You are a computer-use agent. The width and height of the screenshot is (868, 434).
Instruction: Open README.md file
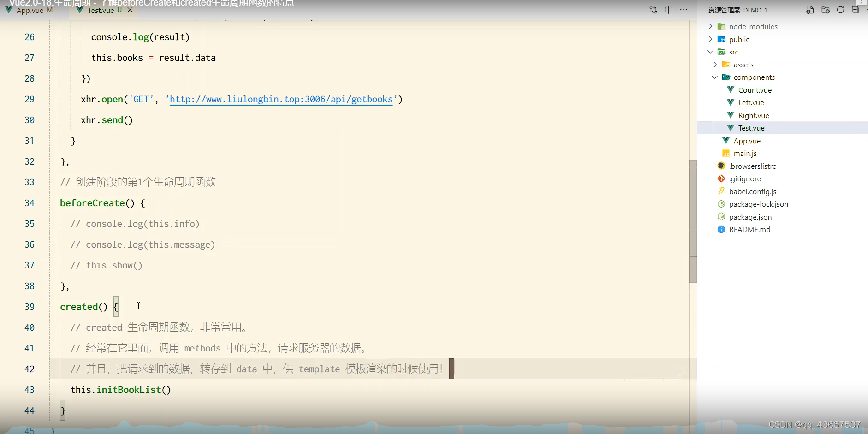coord(750,229)
